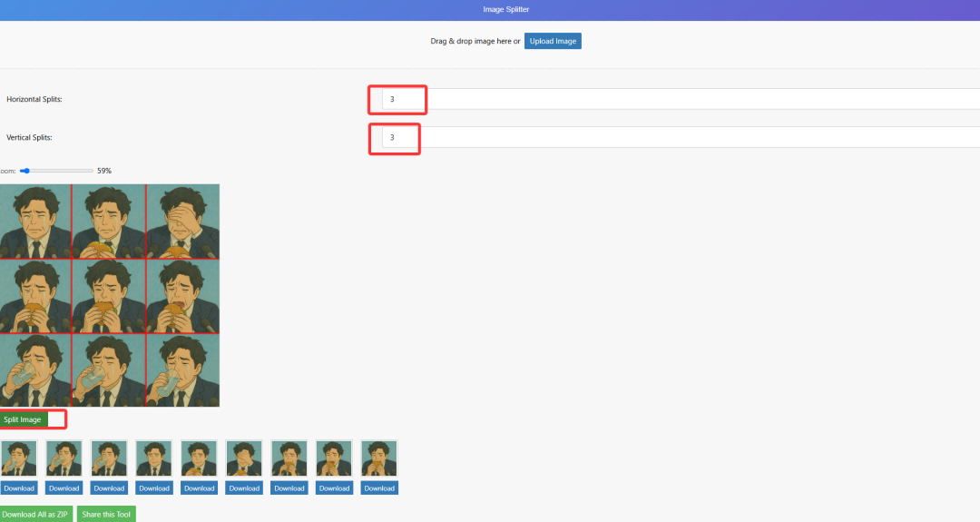The height and width of the screenshot is (522, 980).
Task: Click the Split Image button
Action: click(x=24, y=419)
